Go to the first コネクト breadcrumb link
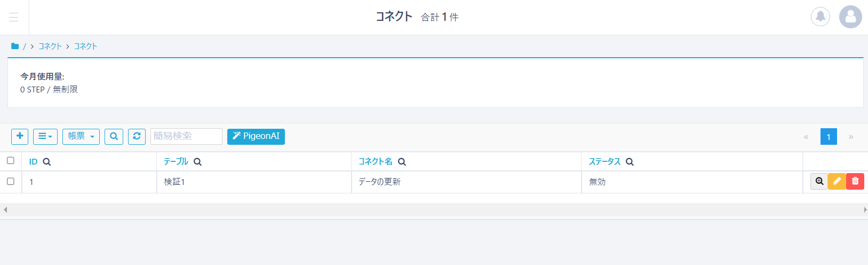Screen dimensions: 868x265 pos(50,46)
